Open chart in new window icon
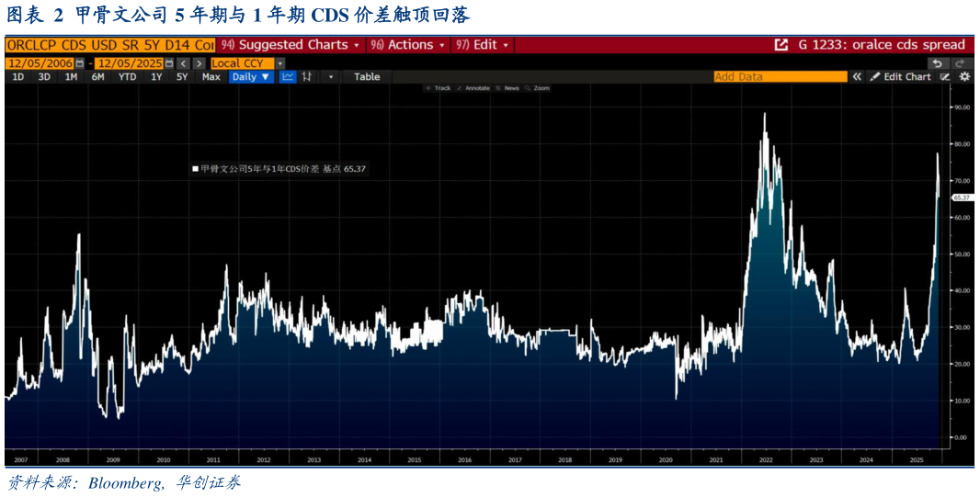This screenshot has width=980, height=497. pos(781,45)
